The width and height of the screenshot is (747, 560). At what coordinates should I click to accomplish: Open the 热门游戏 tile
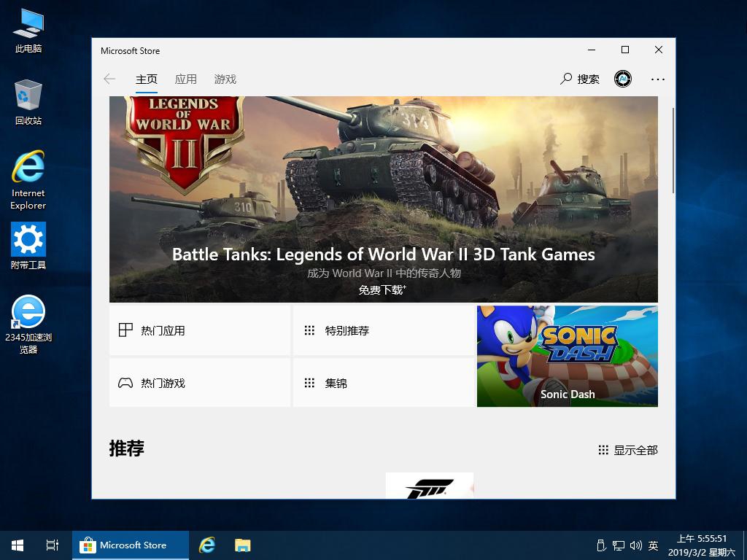pyautogui.click(x=200, y=383)
